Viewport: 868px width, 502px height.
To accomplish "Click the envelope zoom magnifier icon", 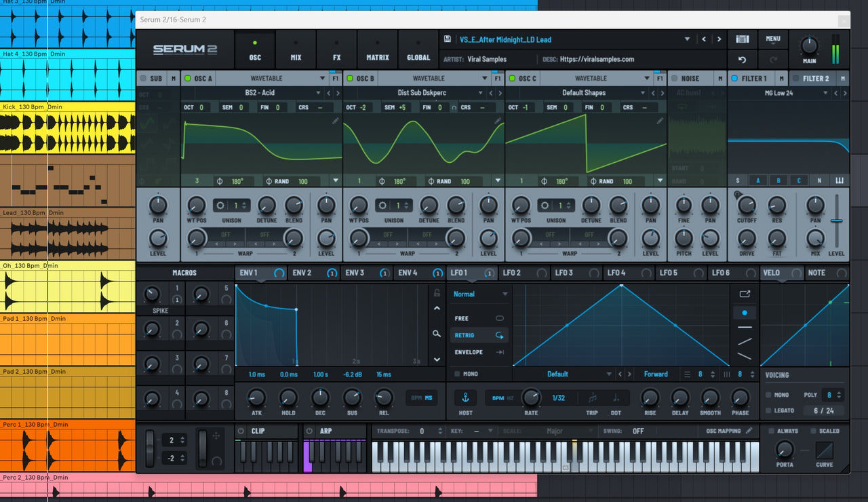I will [437, 334].
